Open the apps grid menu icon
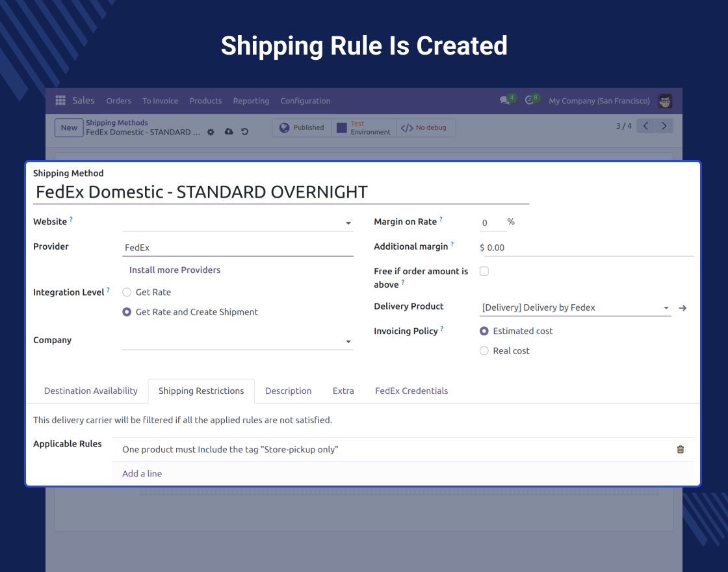 click(60, 100)
